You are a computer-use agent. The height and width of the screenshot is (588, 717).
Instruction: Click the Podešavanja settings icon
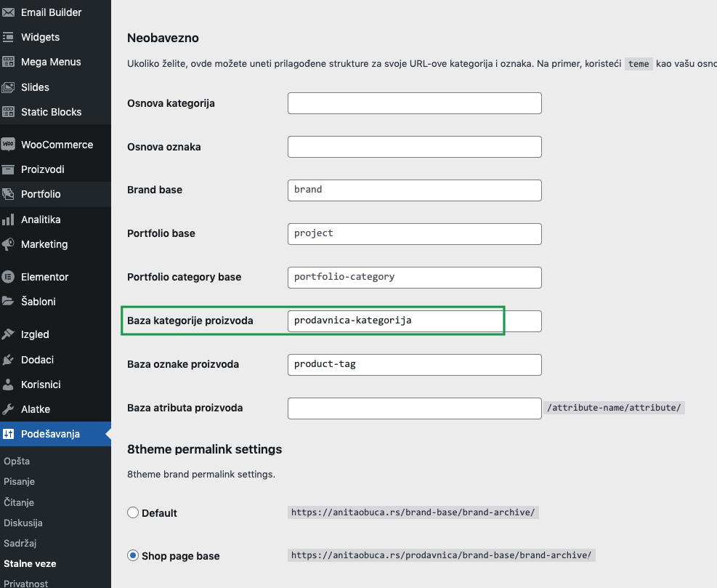tap(8, 434)
